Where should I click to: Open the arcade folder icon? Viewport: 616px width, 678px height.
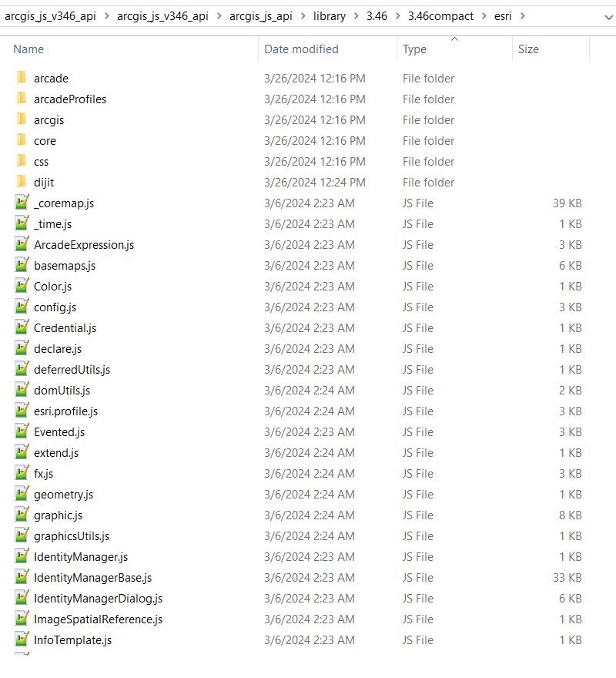[x=21, y=78]
